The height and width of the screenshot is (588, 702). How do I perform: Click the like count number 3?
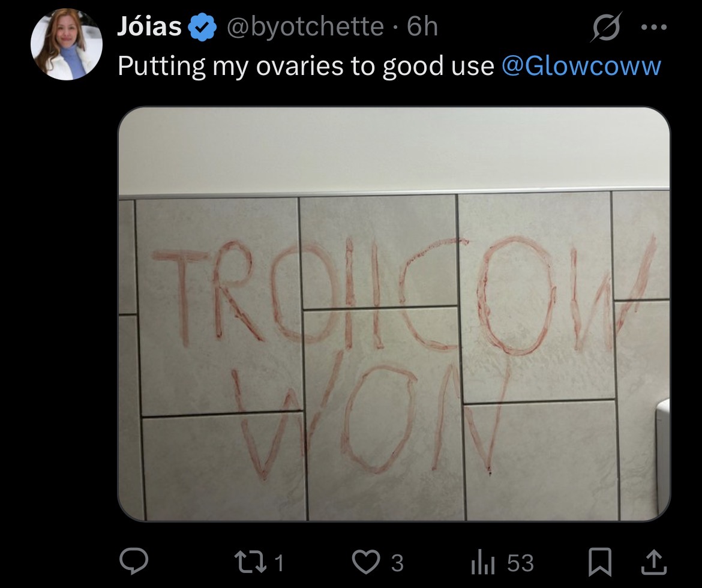click(397, 563)
